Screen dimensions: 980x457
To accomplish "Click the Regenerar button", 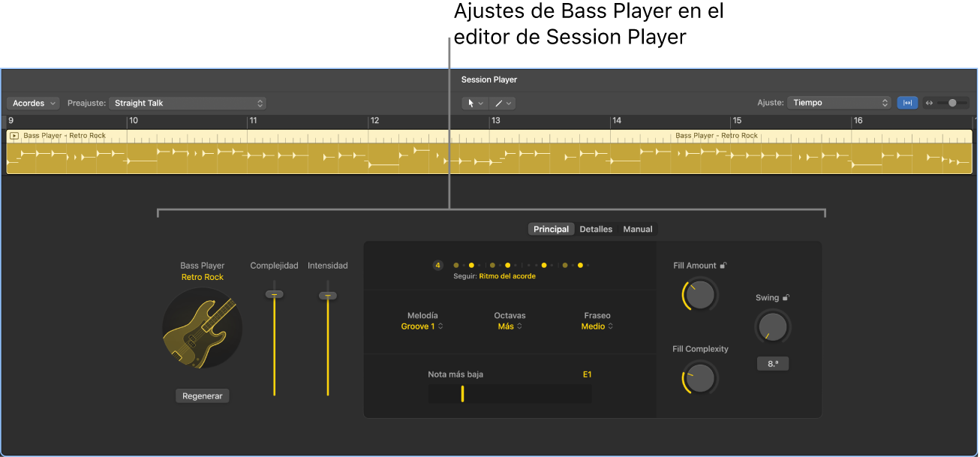I will (x=202, y=395).
